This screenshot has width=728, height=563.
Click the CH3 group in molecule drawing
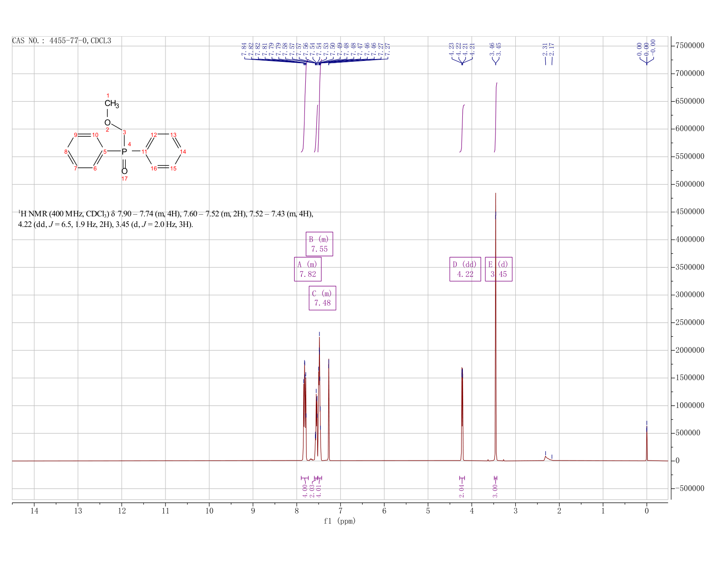112,104
